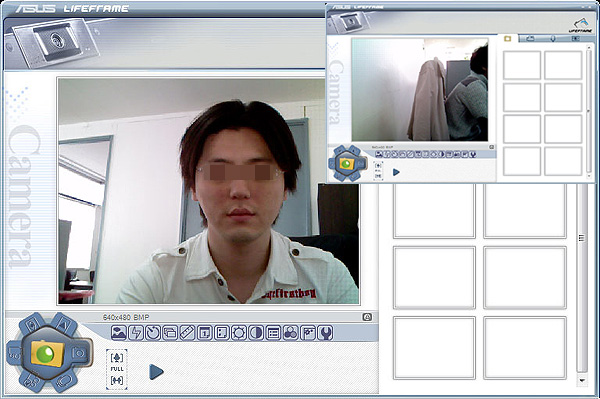Open the list view icon in toolbar
Screen dimensions: 600x399
point(273,333)
